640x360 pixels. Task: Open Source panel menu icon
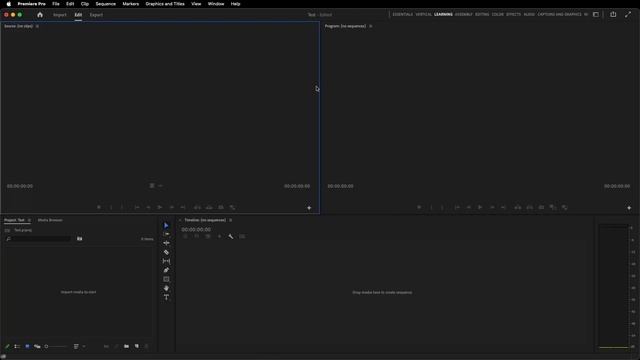[x=37, y=26]
